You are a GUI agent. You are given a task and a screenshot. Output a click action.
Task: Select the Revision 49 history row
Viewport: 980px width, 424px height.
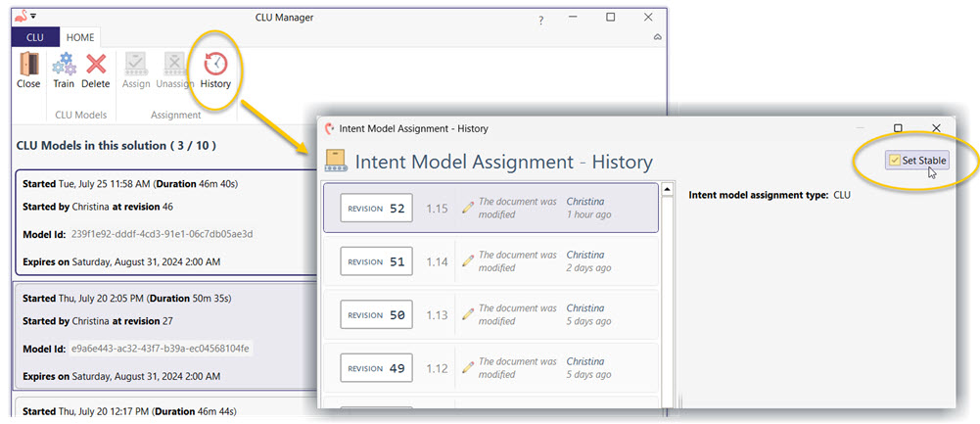pos(490,368)
